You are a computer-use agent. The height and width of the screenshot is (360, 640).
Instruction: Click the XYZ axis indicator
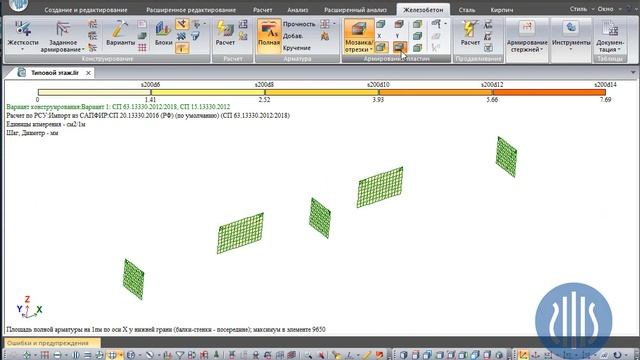(x=29, y=307)
